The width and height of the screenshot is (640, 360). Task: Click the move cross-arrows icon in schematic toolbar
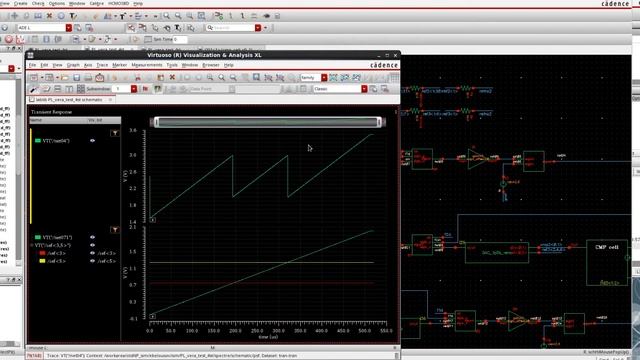click(x=15, y=16)
